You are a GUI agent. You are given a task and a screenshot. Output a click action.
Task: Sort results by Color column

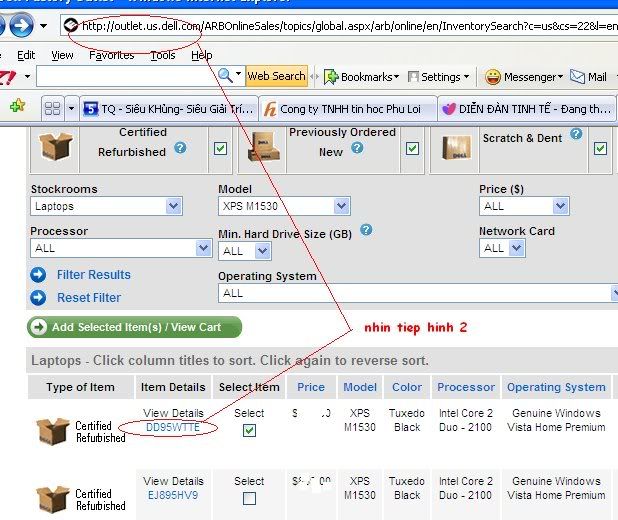(x=407, y=387)
